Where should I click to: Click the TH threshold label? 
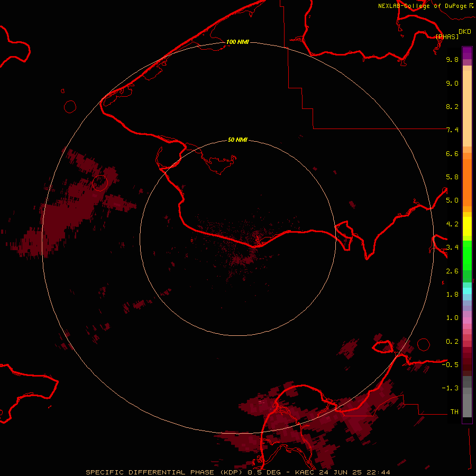tap(454, 411)
